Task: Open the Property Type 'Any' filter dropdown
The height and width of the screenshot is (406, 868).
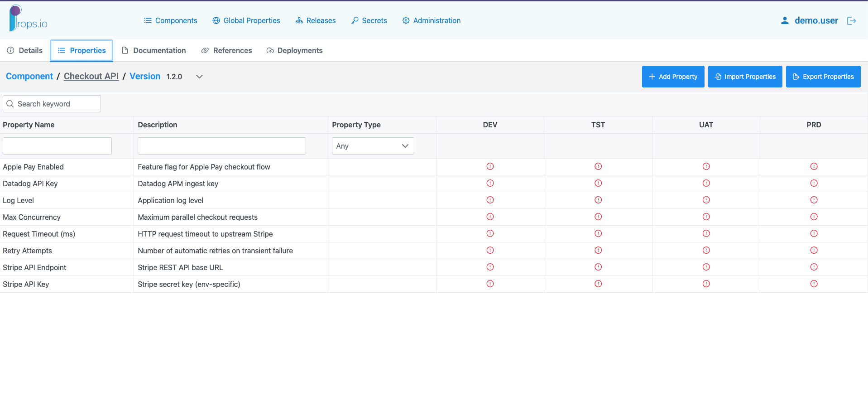Action: coord(373,146)
